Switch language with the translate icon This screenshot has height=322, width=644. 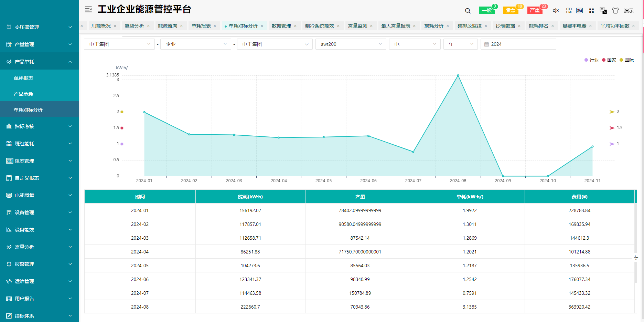click(x=603, y=11)
